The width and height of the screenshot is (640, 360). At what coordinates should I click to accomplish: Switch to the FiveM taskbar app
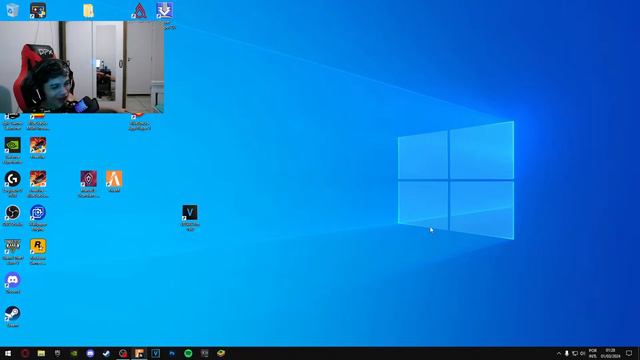pyautogui.click(x=139, y=353)
